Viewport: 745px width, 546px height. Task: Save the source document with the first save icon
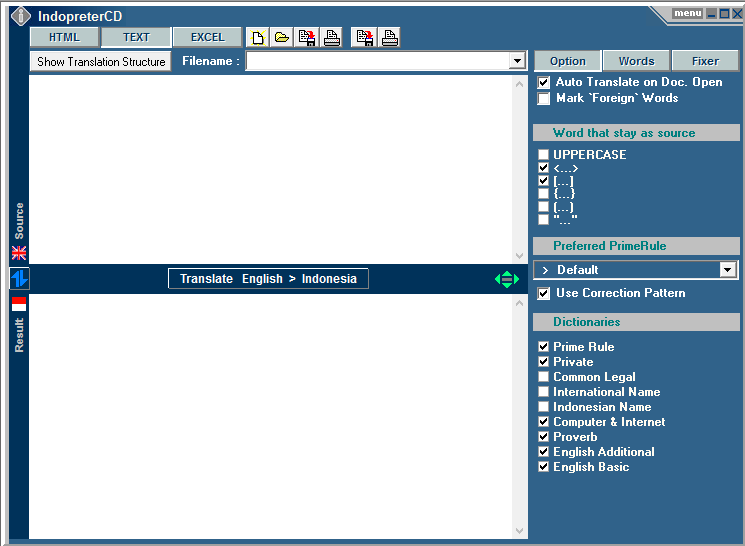pos(306,37)
